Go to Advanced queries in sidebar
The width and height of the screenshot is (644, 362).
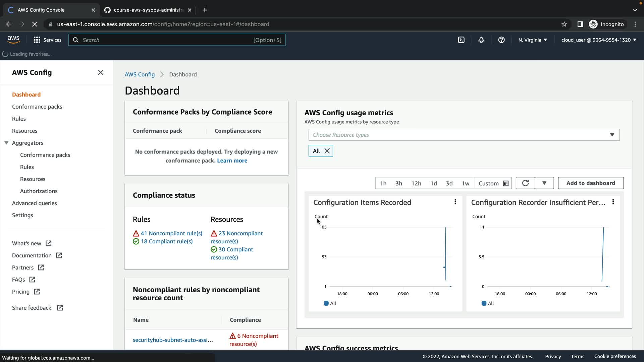click(x=34, y=203)
